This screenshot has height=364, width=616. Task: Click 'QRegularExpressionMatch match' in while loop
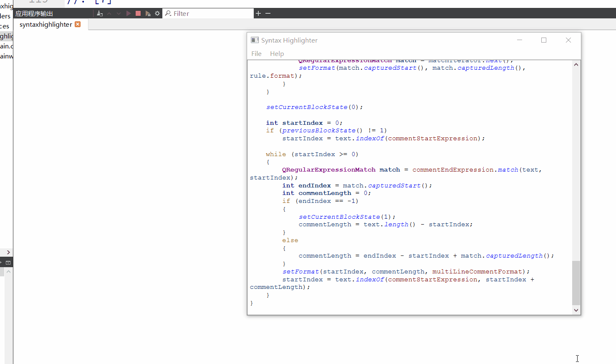click(341, 170)
